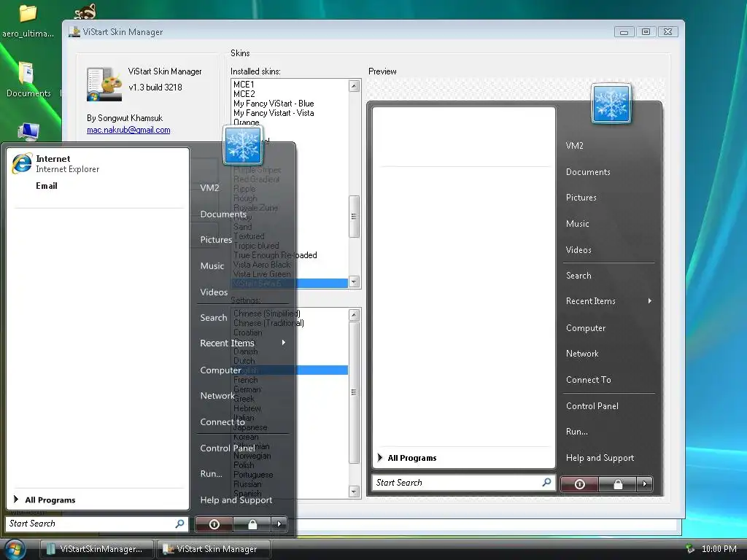Image resolution: width=747 pixels, height=560 pixels.
Task: Click the language list scroll-up arrow
Action: coord(354,315)
